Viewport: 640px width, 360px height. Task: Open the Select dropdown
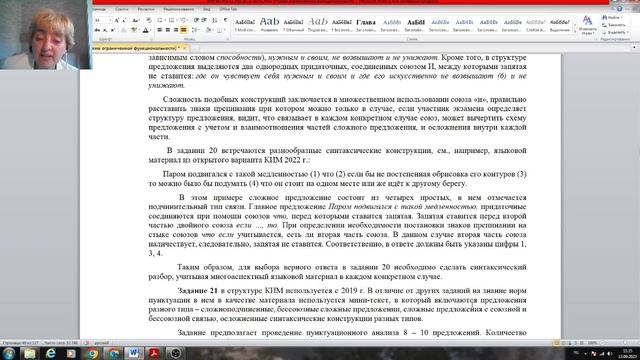coord(615,32)
